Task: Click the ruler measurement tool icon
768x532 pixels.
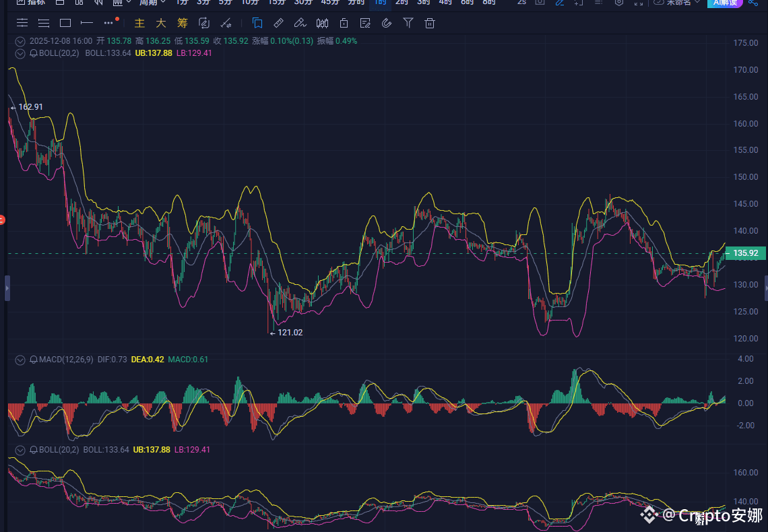Action: tap(278, 24)
